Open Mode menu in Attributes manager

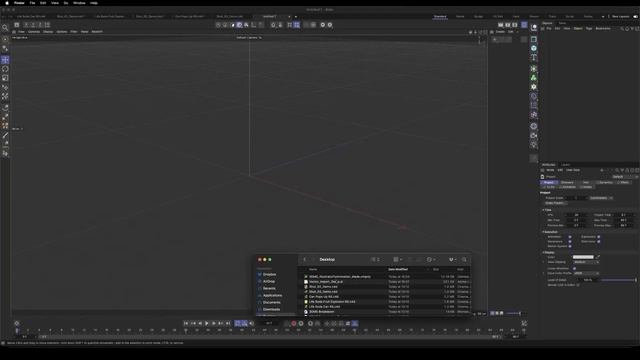[550, 170]
